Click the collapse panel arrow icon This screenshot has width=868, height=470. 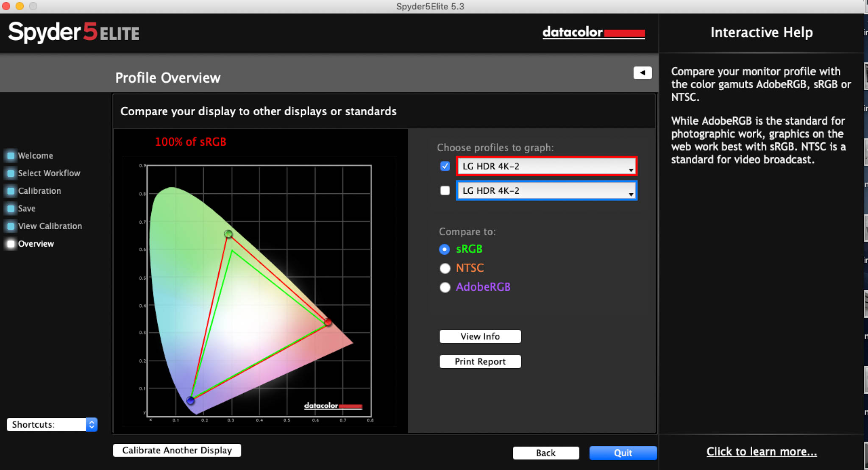[x=643, y=73]
